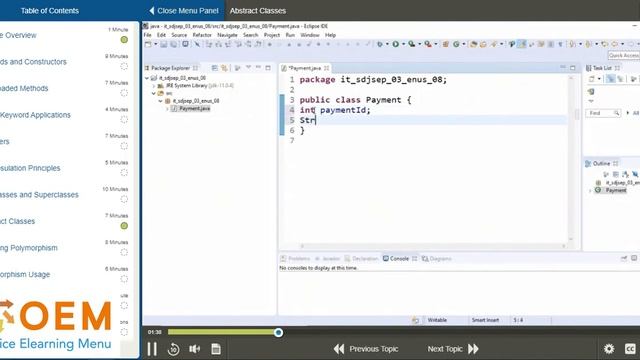Toggle Link with Editor in Package Explorer
This screenshot has width=640, height=360.
click(x=224, y=68)
